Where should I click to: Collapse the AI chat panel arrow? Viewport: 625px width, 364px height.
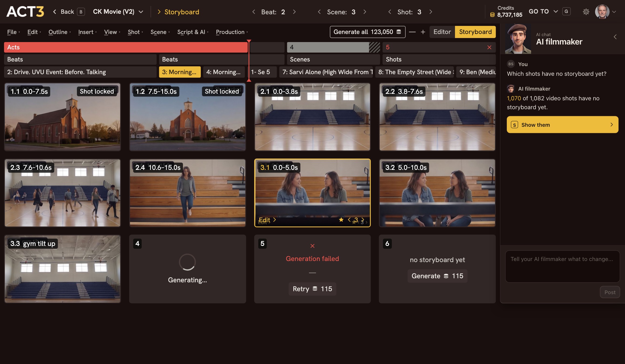(615, 37)
